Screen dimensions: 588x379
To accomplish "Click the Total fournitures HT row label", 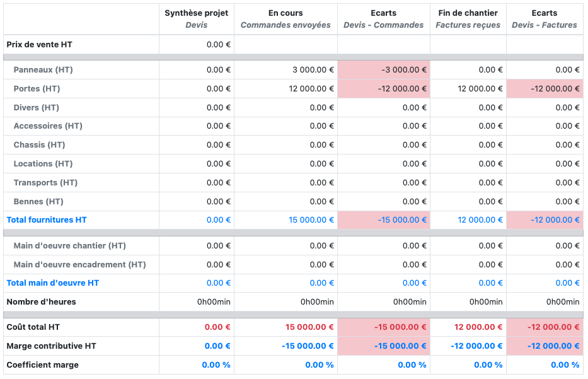I will click(47, 220).
